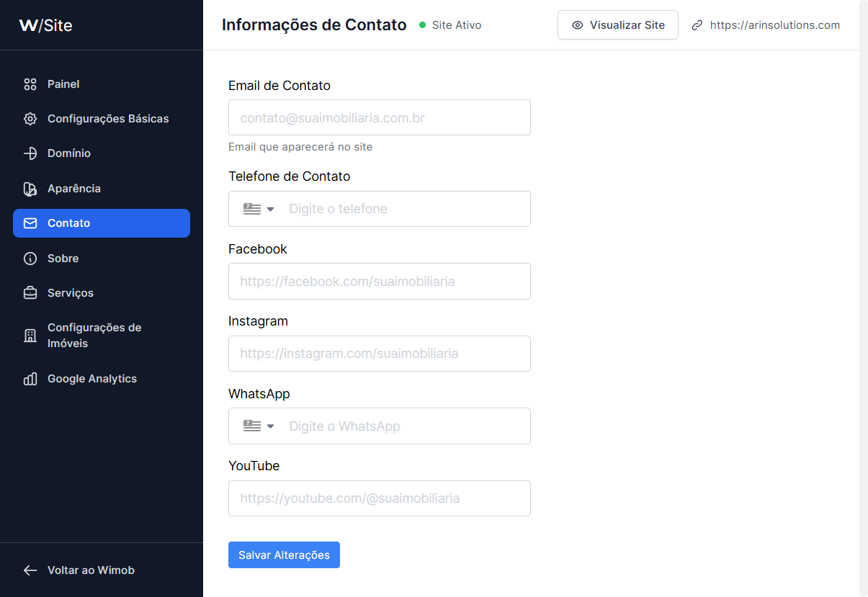The image size is (868, 597).
Task: Click the WhatsApp label
Action: click(x=259, y=394)
